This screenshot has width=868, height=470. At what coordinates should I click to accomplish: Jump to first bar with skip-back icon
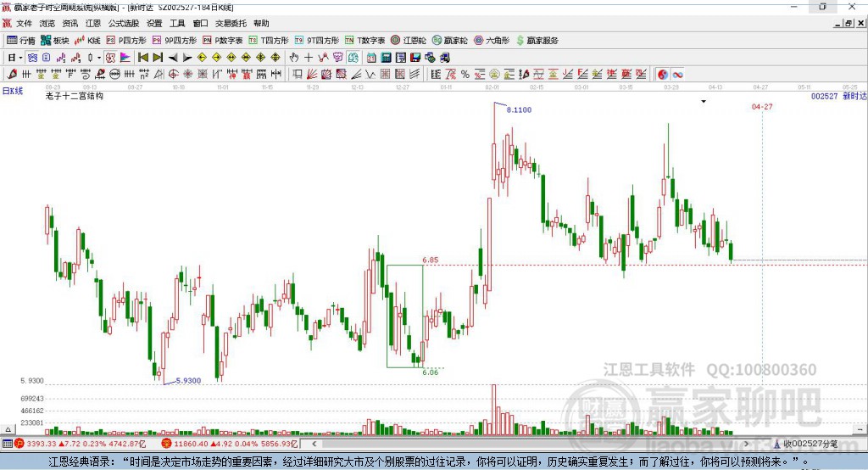point(142,58)
